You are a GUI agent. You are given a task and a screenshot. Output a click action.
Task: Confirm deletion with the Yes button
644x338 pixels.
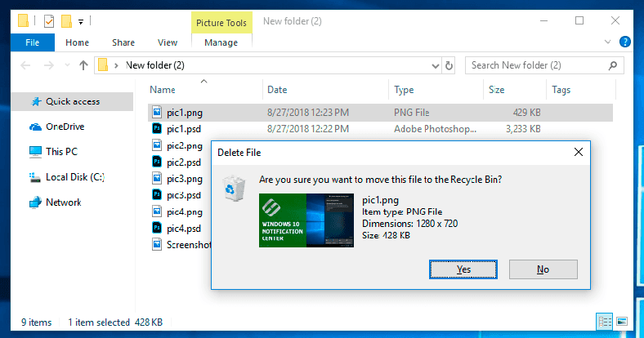pyautogui.click(x=463, y=269)
